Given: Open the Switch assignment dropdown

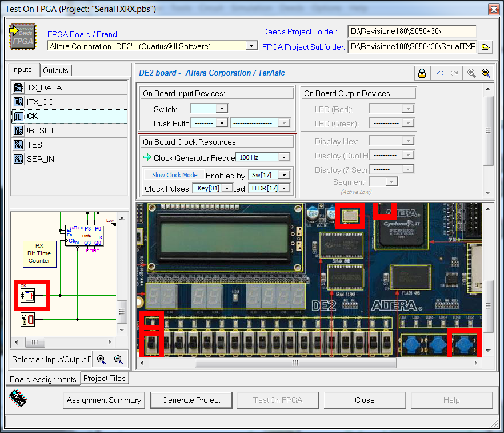Looking at the screenshot, I should pos(222,109).
